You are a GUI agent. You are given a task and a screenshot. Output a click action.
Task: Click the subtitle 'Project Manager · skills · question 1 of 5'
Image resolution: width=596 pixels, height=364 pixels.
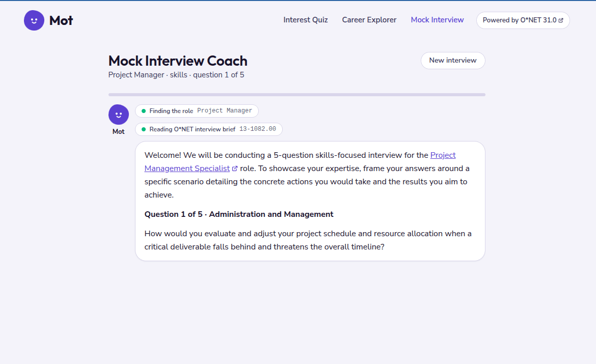[176, 75]
